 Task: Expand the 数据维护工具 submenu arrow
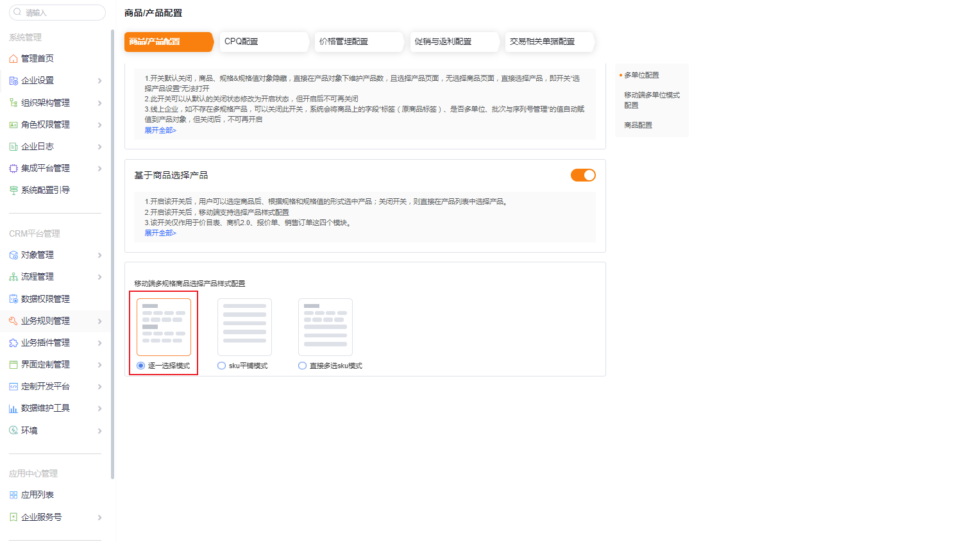point(99,408)
